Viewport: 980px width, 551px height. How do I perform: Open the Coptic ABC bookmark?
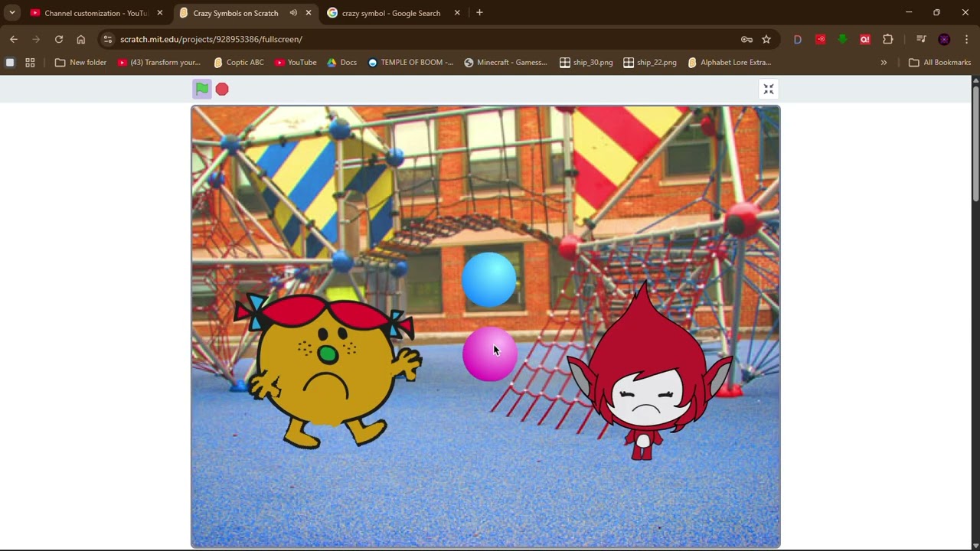[x=239, y=63]
